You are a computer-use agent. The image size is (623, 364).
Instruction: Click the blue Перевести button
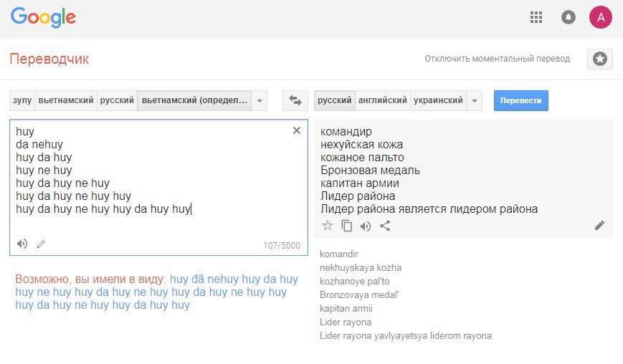click(x=521, y=100)
